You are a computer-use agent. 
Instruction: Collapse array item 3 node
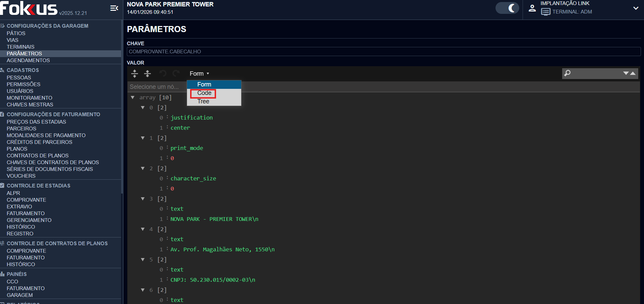[x=143, y=199]
